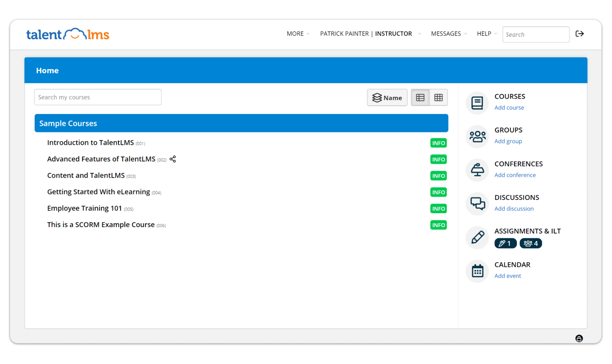Image resolution: width=612 pixels, height=364 pixels.
Task: Expand the HELP menu
Action: point(487,34)
